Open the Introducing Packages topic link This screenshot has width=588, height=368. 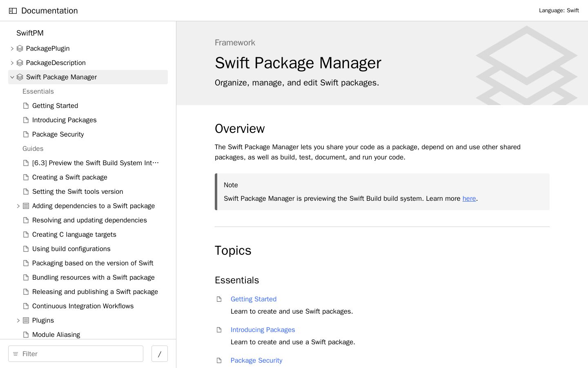[x=263, y=330]
